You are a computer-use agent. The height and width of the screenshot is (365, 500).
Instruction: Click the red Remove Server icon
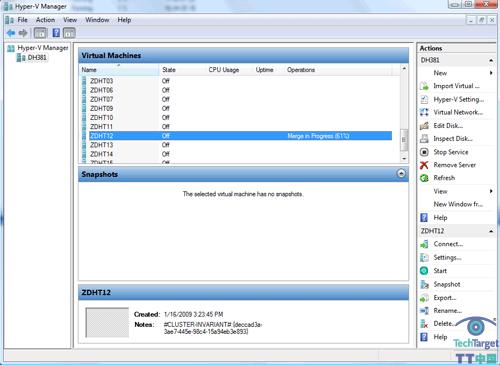click(424, 165)
